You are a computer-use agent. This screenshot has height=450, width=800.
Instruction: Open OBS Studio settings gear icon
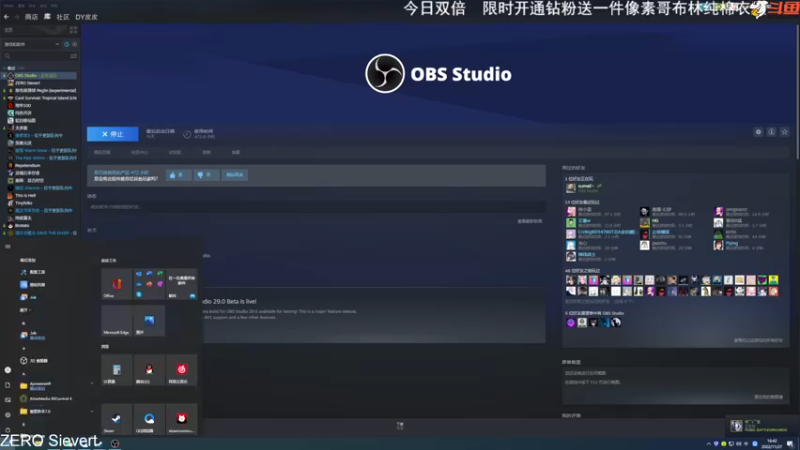click(758, 132)
